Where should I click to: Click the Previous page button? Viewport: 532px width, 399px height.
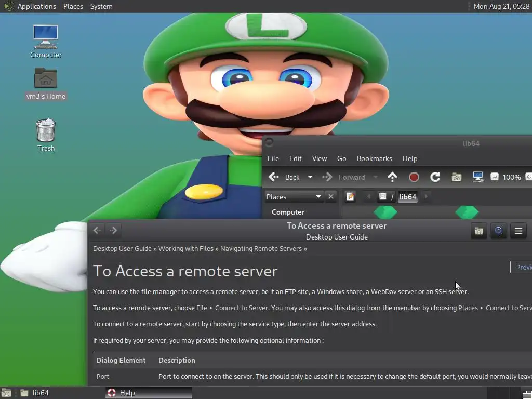tap(522, 267)
